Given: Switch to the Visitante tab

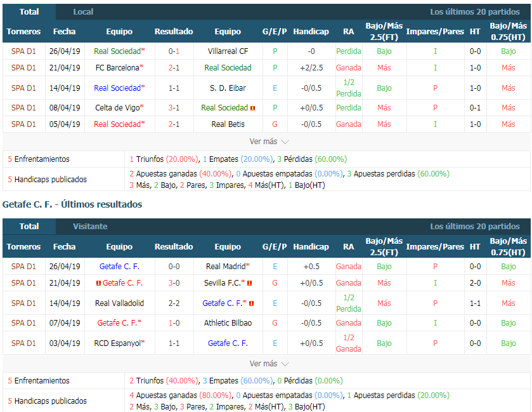Looking at the screenshot, I should pyautogui.click(x=90, y=226).
